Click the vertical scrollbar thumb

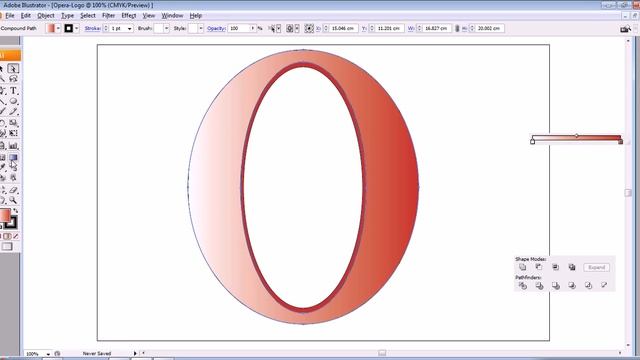[628, 193]
